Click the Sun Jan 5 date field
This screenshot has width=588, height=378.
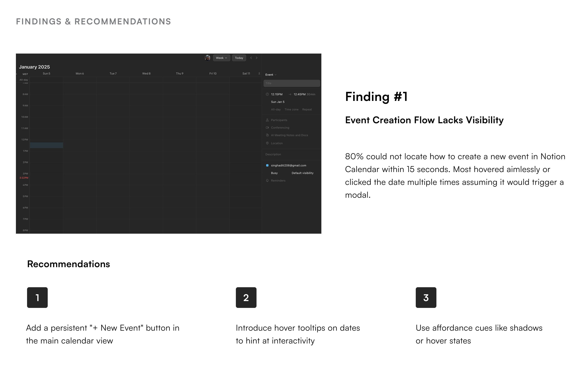pyautogui.click(x=278, y=102)
